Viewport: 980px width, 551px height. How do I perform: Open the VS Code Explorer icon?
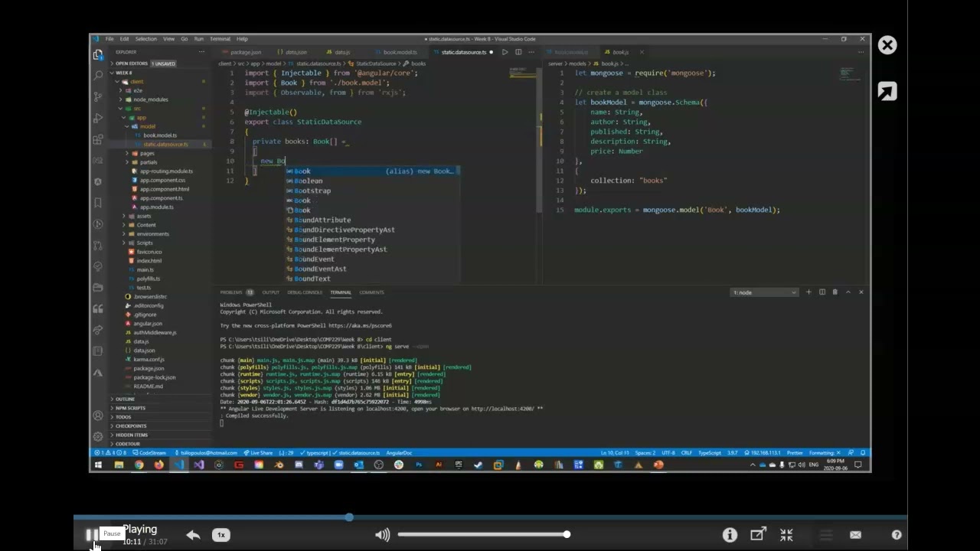[98, 54]
